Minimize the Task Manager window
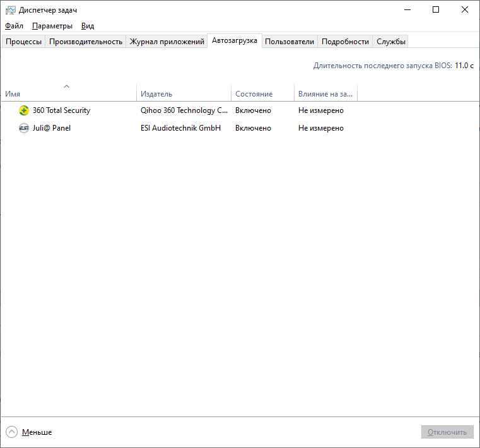The image size is (480, 448). pos(407,10)
